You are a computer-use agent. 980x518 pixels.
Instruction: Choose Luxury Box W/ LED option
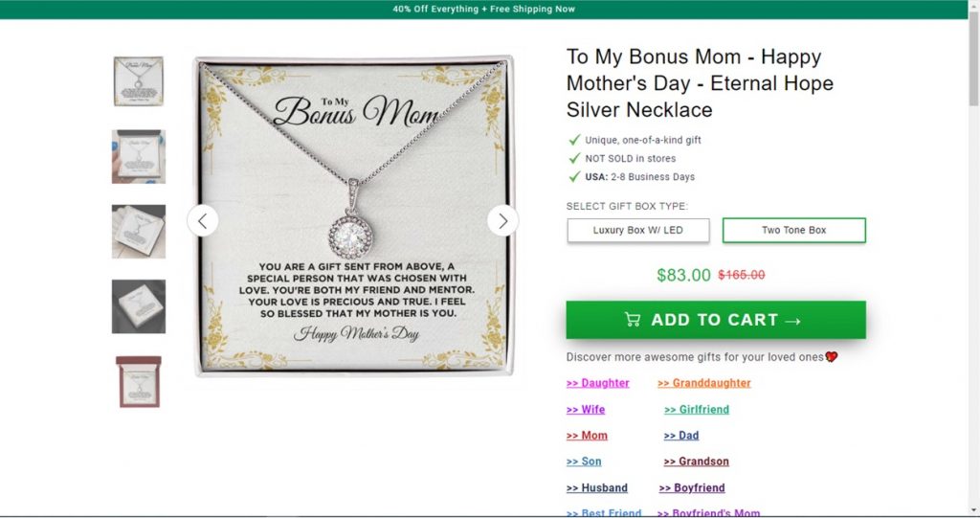click(x=638, y=231)
